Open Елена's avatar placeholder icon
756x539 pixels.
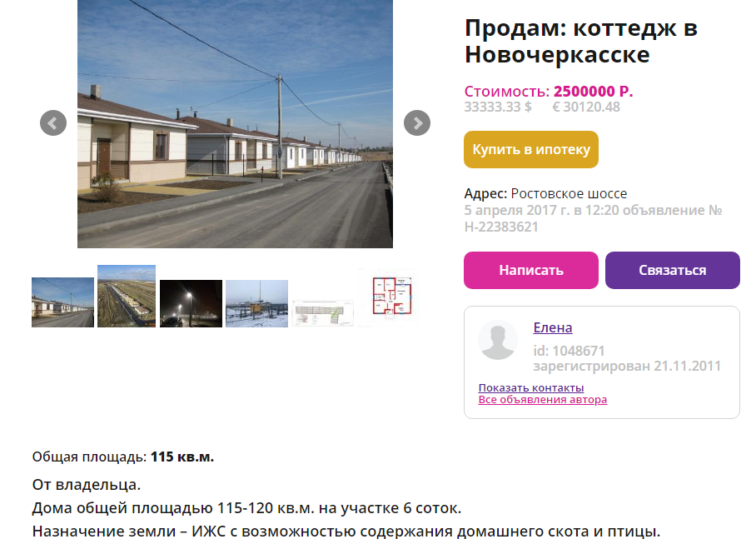click(498, 340)
